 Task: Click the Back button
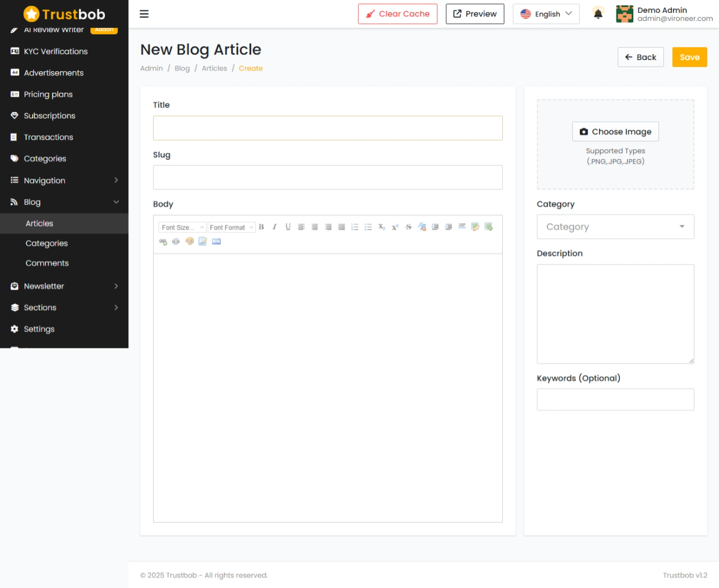click(640, 57)
